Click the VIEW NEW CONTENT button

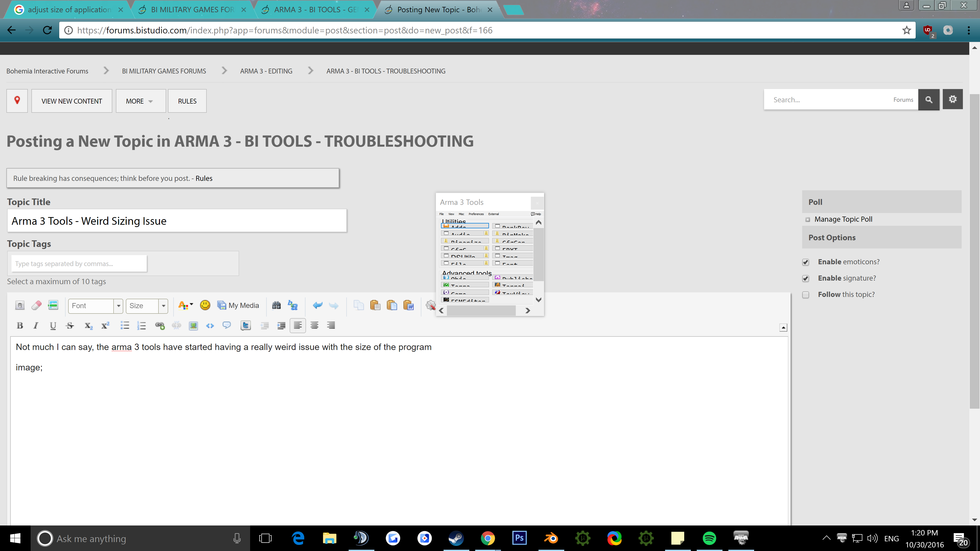pyautogui.click(x=71, y=101)
